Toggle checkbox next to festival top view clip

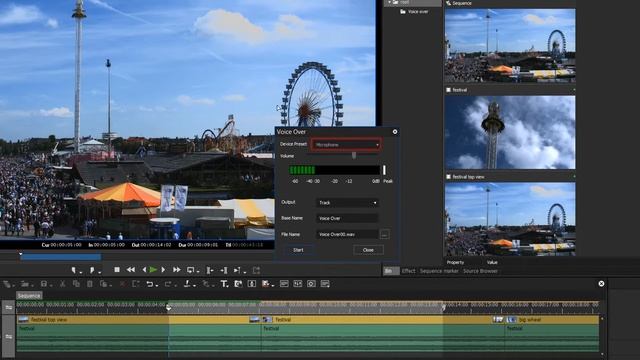pos(448,177)
